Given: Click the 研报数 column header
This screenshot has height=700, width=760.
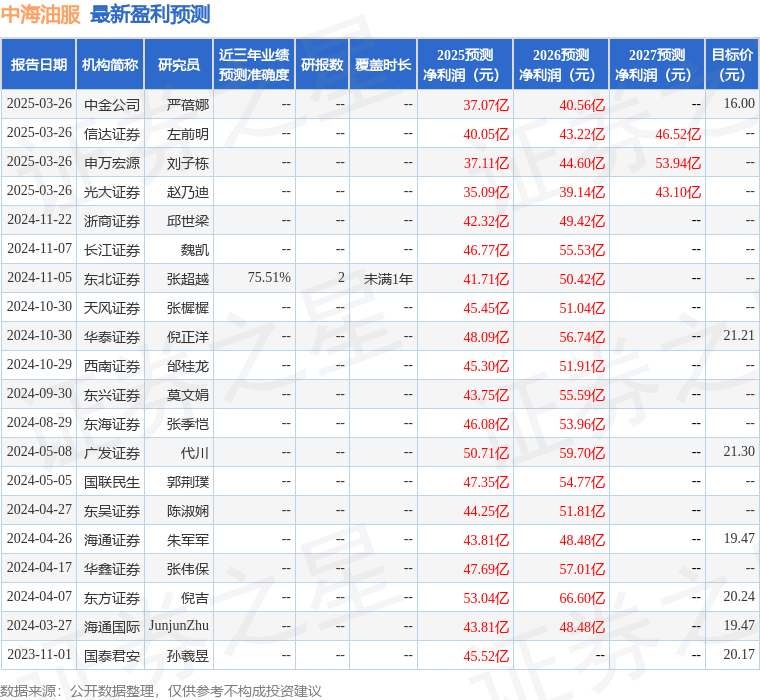Looking at the screenshot, I should coord(322,64).
